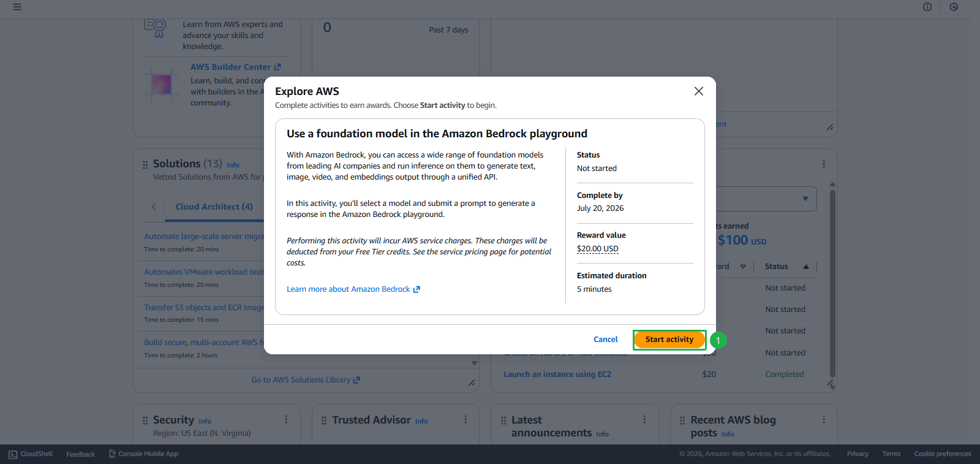Cancel the Explore AWS dialog

coord(605,340)
